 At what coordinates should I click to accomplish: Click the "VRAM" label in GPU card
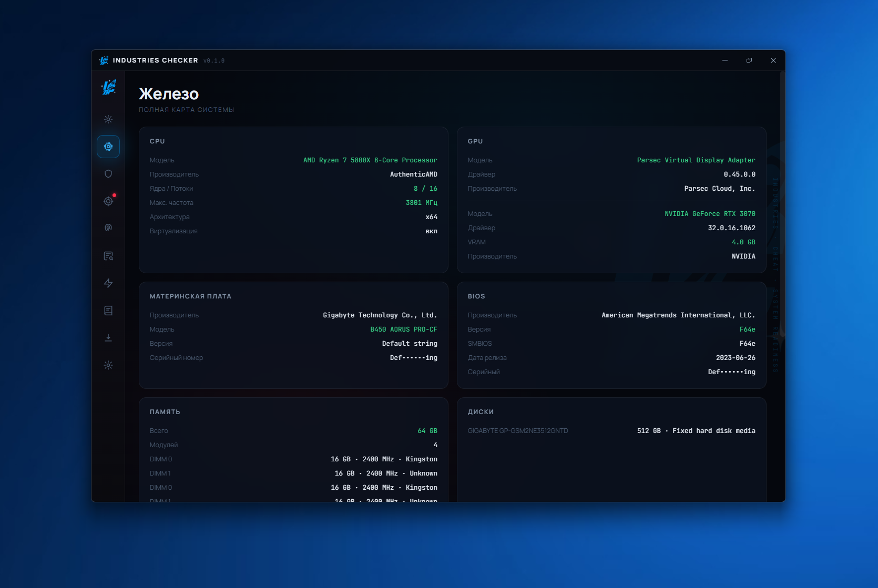point(477,242)
